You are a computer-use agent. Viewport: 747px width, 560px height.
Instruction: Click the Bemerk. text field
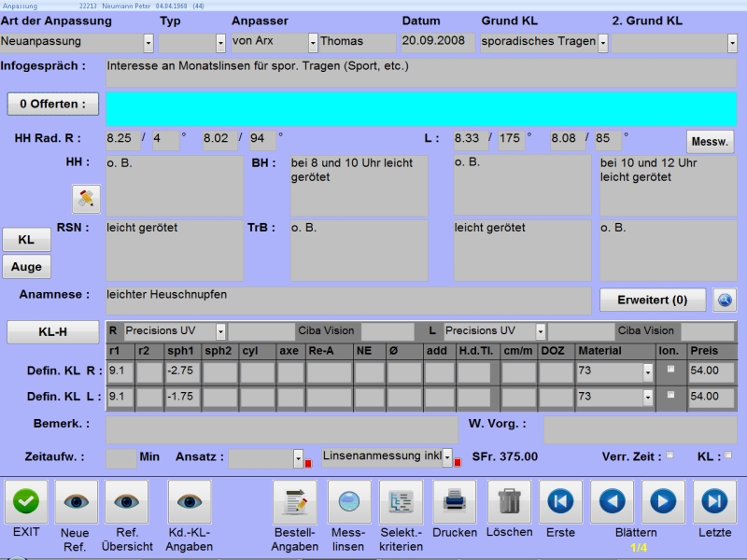click(282, 429)
